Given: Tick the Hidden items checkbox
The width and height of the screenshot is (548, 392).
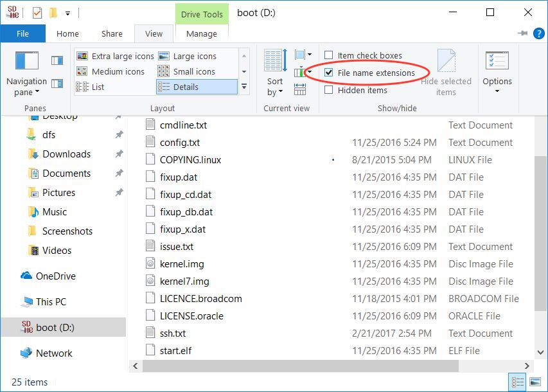Looking at the screenshot, I should pos(329,91).
